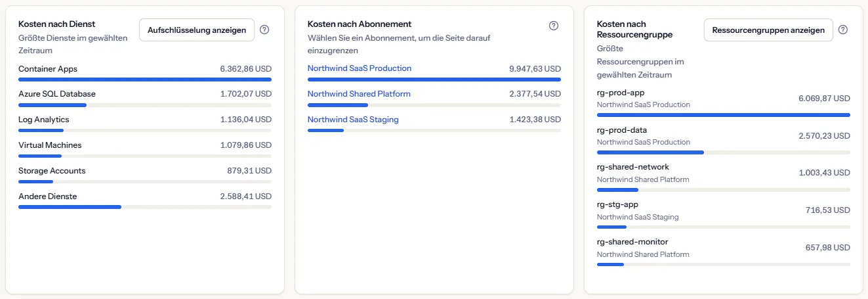The image size is (868, 299).
Task: Select the Azure SQL Database label
Action: [57, 94]
